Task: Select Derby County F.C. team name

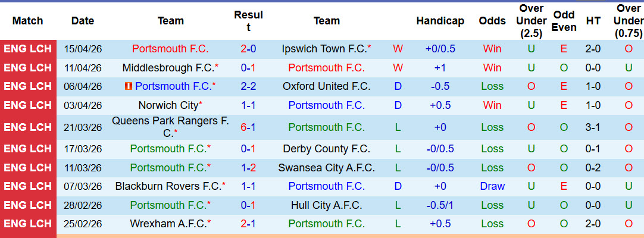Action: click(326, 149)
